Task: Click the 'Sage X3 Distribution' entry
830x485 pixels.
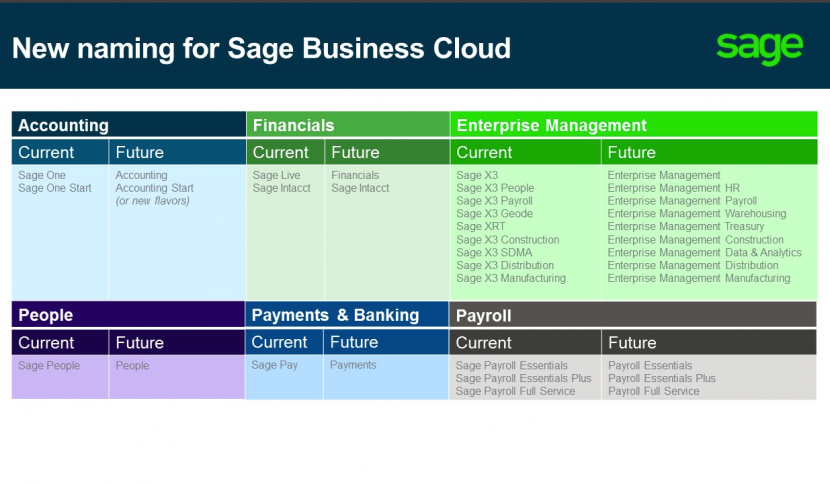Action: tap(505, 265)
